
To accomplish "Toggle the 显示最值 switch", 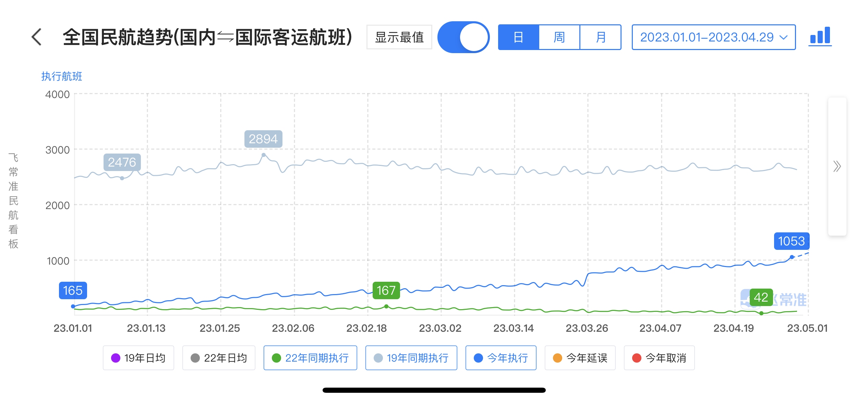I will tap(463, 37).
